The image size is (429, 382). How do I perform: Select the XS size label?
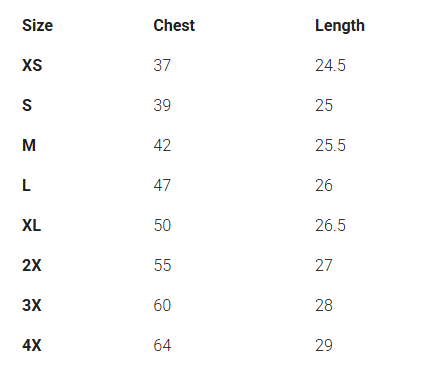(x=32, y=65)
